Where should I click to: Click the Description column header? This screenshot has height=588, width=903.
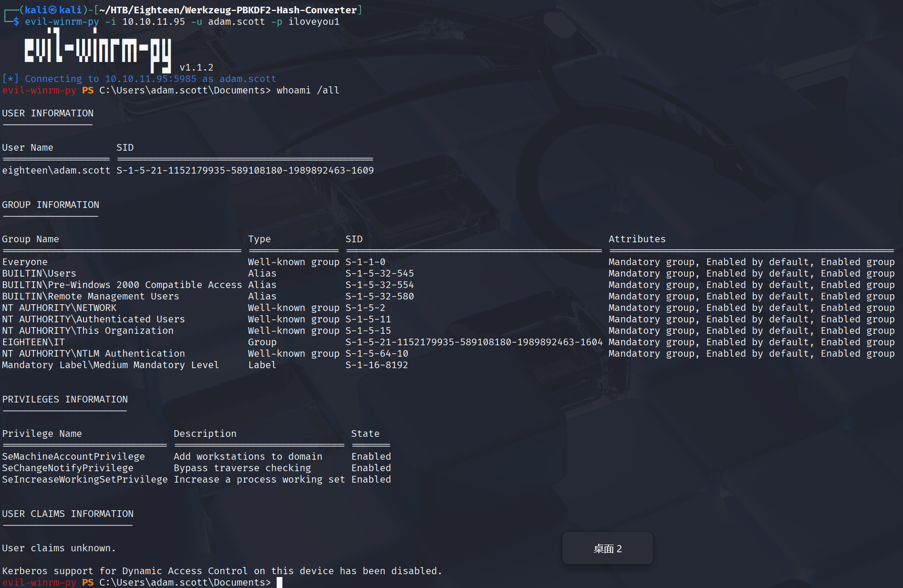click(205, 433)
